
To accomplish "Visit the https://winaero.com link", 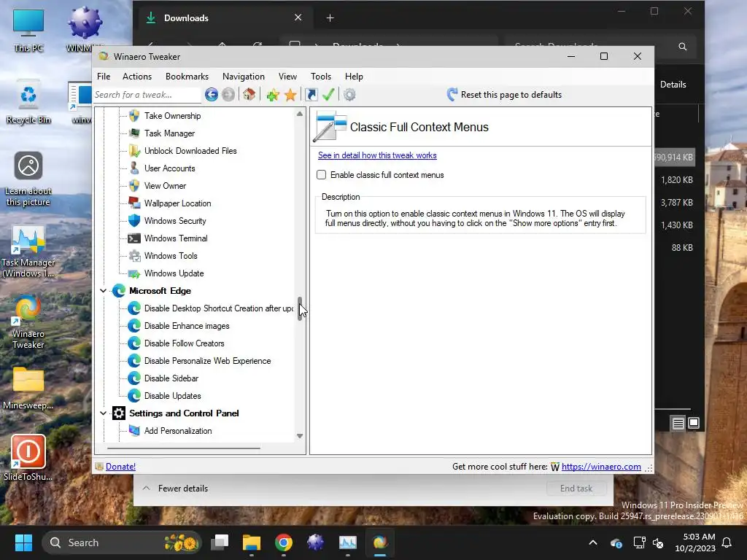I will click(x=601, y=467).
